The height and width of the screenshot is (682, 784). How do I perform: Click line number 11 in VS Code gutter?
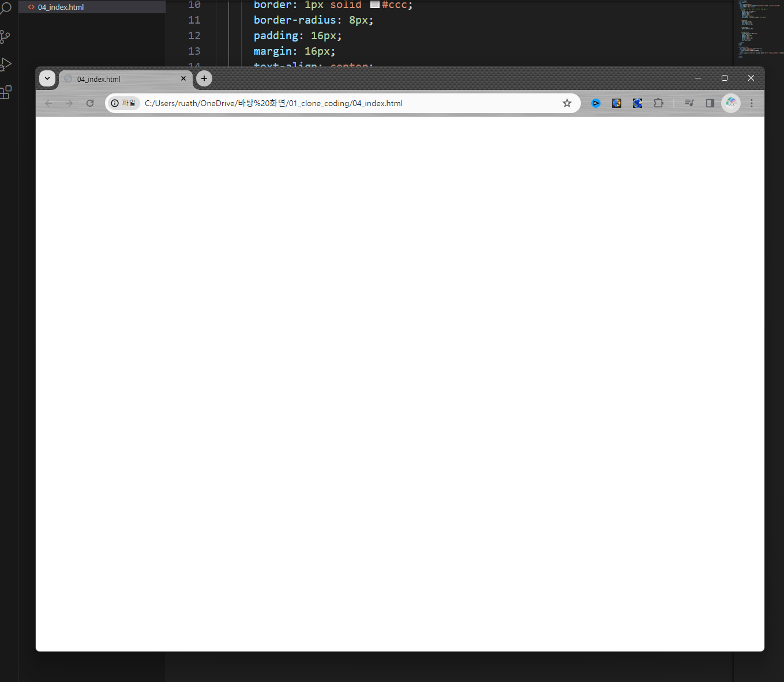pyautogui.click(x=194, y=20)
